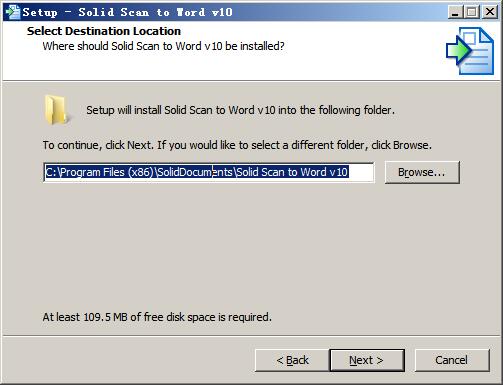Click the yellow folder icon
The height and width of the screenshot is (385, 503).
pyautogui.click(x=56, y=110)
